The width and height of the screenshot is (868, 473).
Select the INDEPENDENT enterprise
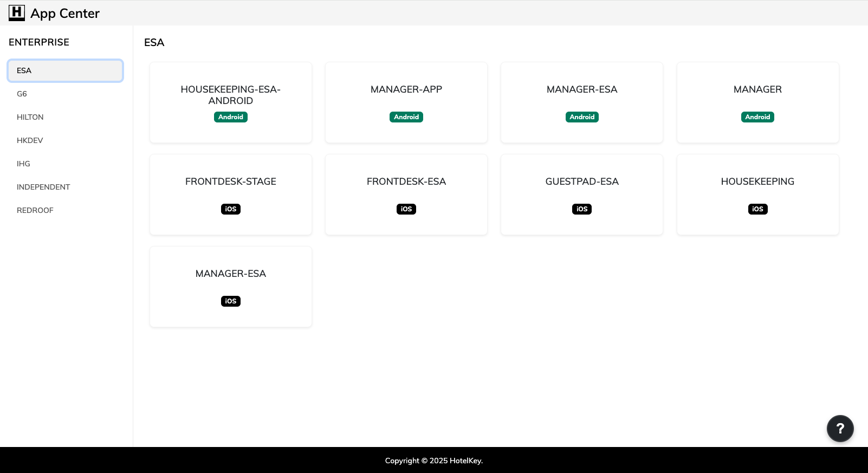click(x=43, y=187)
